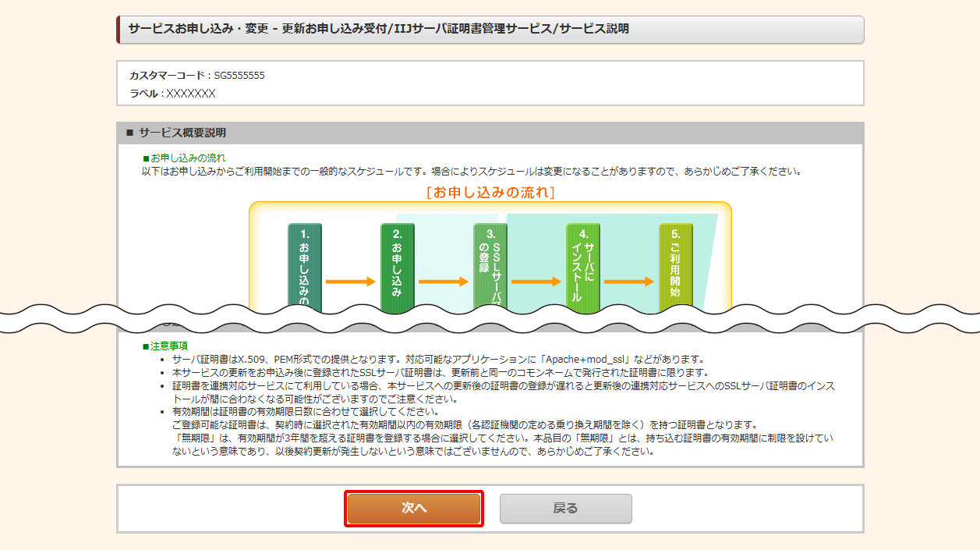Select step 4 サーバにインストール box
The image size is (980, 550).
(582, 265)
